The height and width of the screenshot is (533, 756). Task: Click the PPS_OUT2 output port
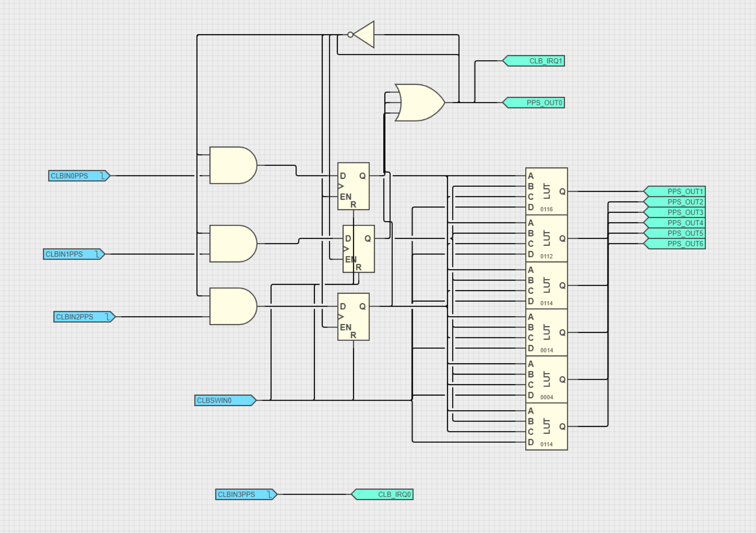(675, 202)
